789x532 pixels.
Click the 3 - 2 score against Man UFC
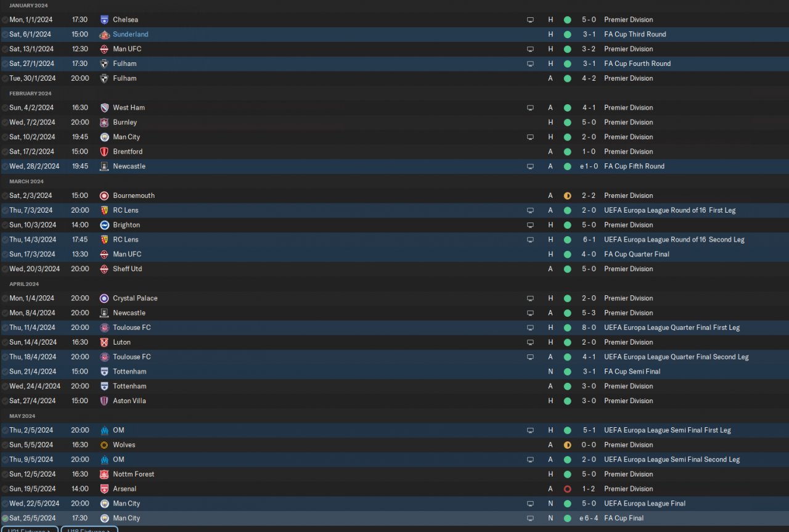[589, 49]
